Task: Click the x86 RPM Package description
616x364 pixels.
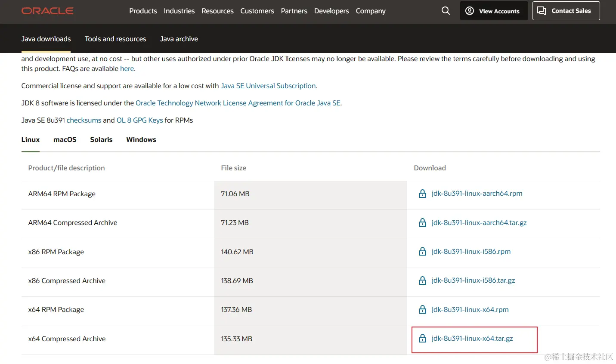Action: (56, 252)
